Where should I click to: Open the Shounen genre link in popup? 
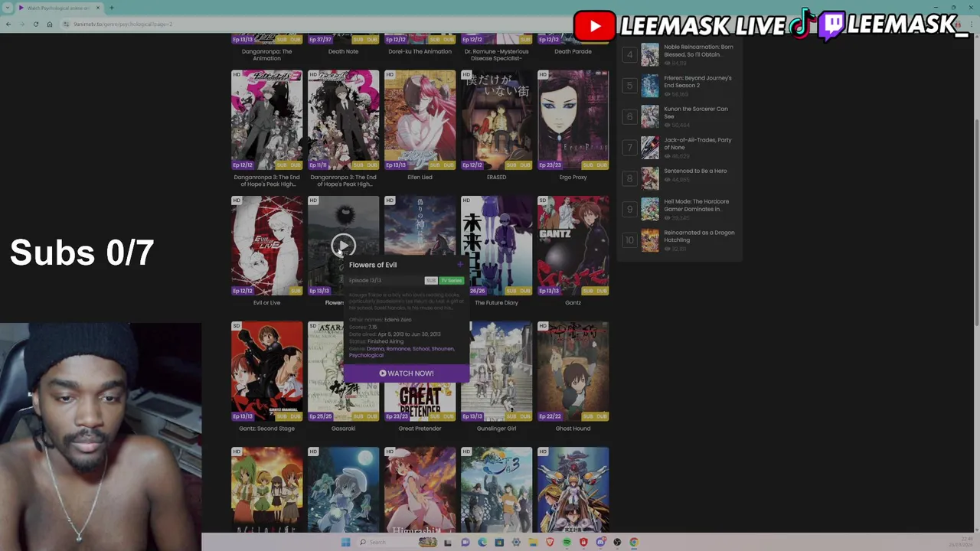pos(443,349)
